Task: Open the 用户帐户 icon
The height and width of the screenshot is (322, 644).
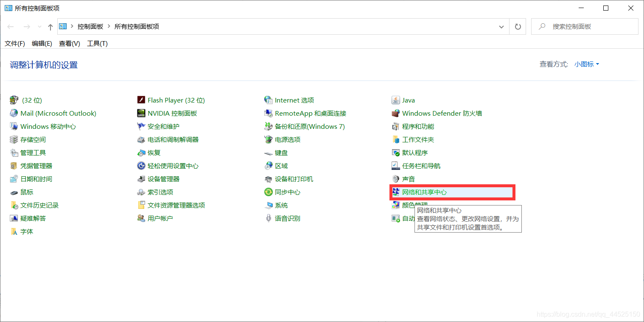Action: pos(141,218)
